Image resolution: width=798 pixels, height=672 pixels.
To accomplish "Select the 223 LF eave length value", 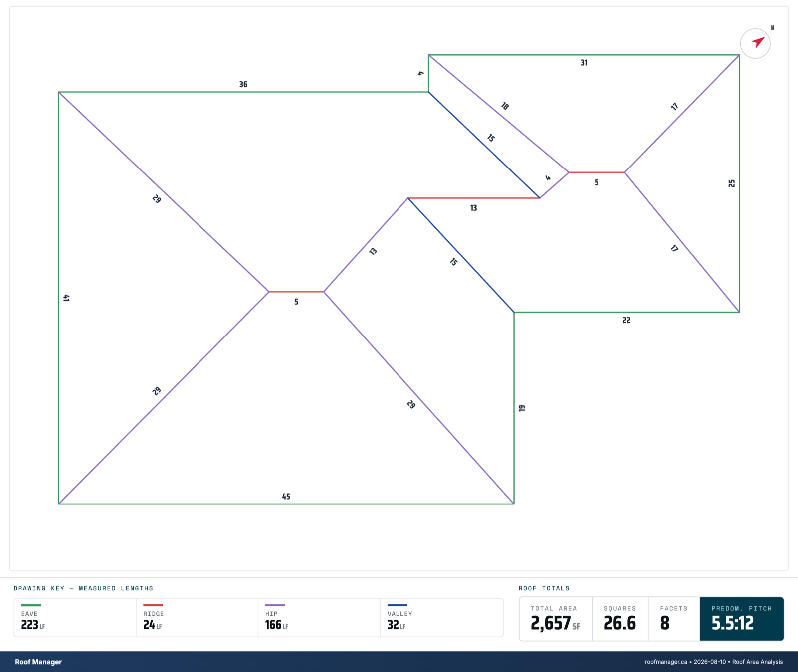I will pyautogui.click(x=33, y=625).
